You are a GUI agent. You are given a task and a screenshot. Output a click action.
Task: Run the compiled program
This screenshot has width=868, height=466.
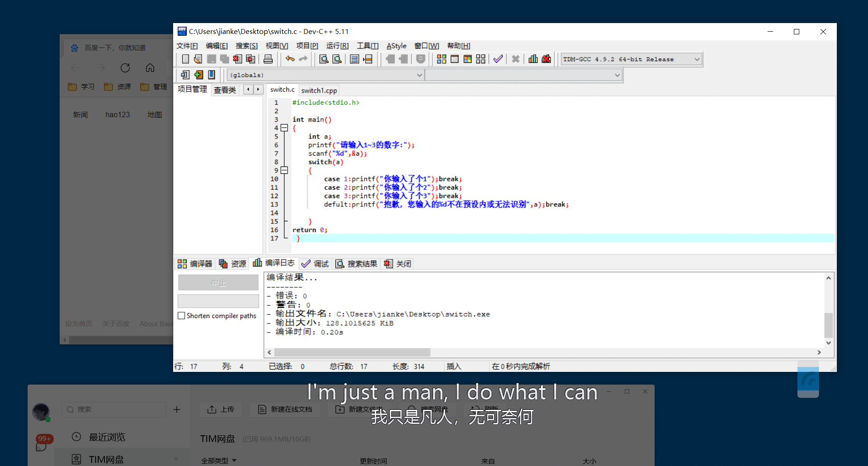(455, 59)
